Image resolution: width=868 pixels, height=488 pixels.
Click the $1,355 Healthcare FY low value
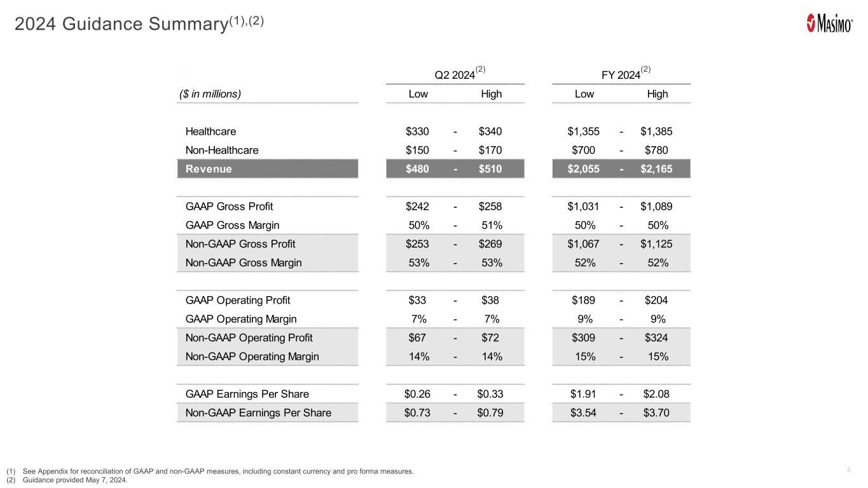point(584,132)
